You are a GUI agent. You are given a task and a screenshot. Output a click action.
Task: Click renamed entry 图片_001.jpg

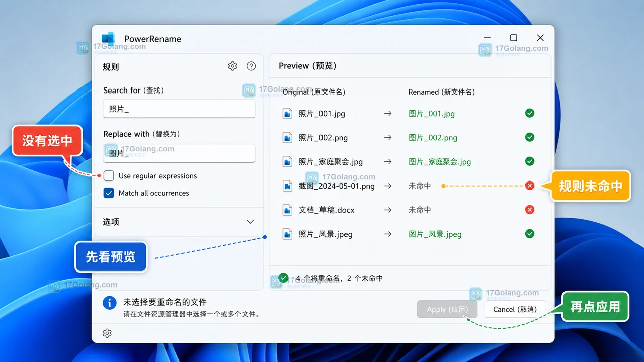432,114
